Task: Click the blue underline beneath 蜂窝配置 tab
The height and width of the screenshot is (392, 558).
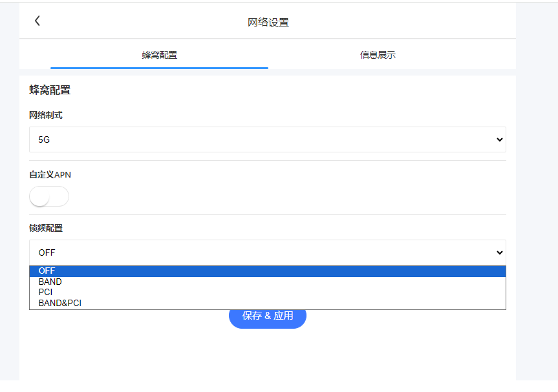Action: [x=159, y=67]
